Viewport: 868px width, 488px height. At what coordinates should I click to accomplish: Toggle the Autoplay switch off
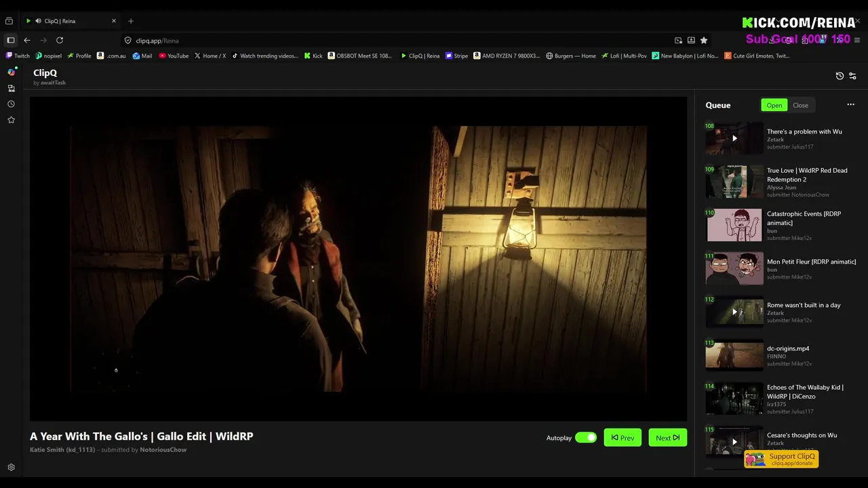coord(585,437)
